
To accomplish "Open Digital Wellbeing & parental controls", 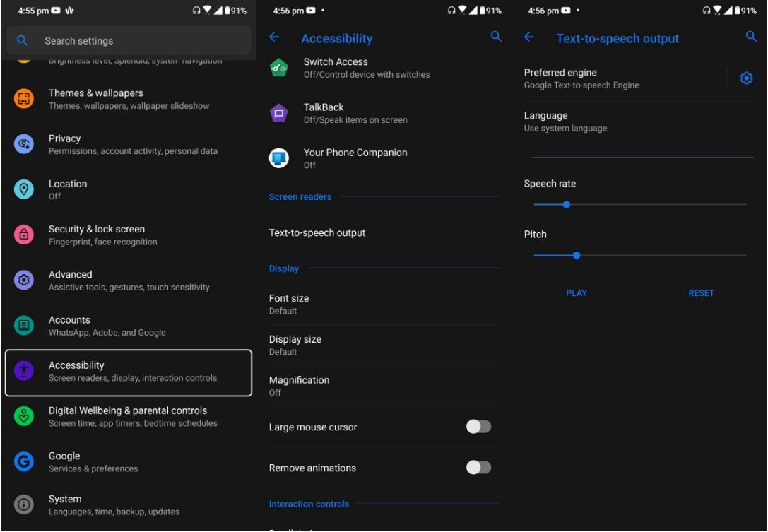I will click(x=129, y=416).
